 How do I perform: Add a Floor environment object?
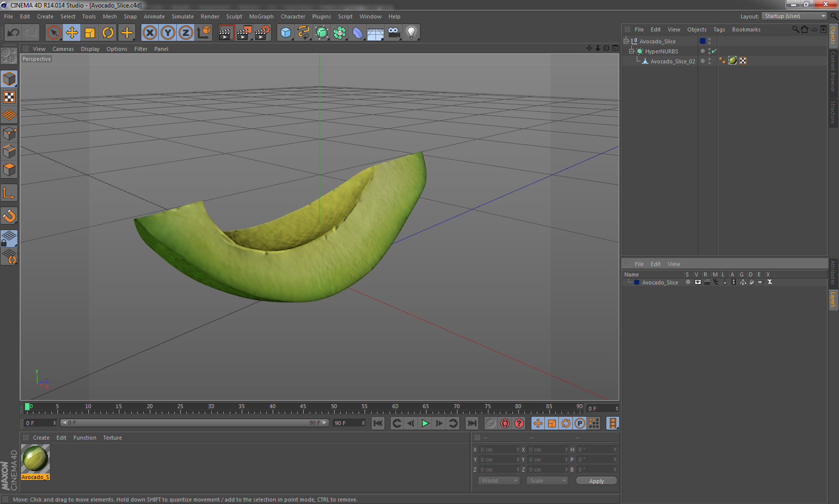(376, 33)
